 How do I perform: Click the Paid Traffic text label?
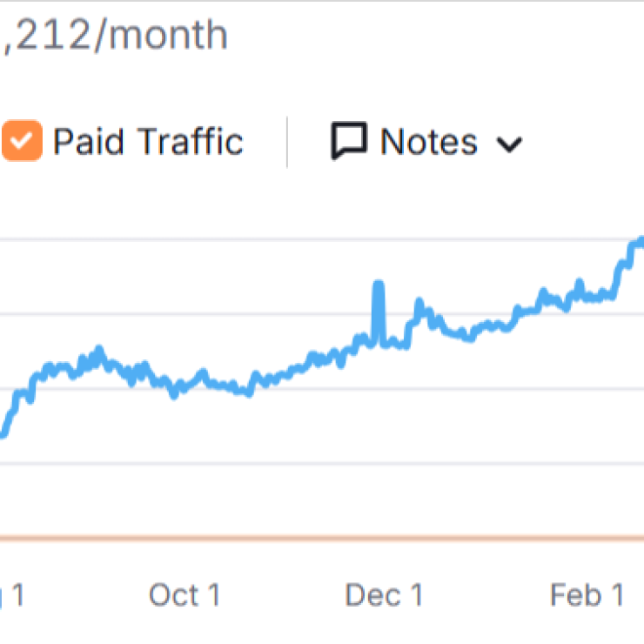[148, 142]
